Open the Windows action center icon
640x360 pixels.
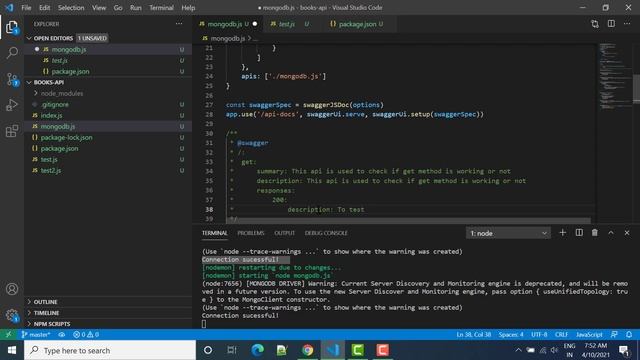tap(624, 350)
